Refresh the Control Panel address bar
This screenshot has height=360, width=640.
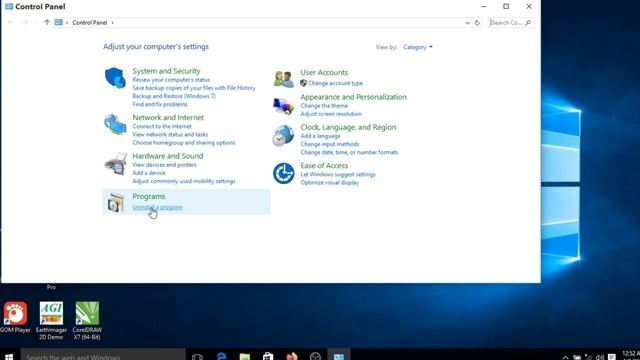[x=477, y=23]
